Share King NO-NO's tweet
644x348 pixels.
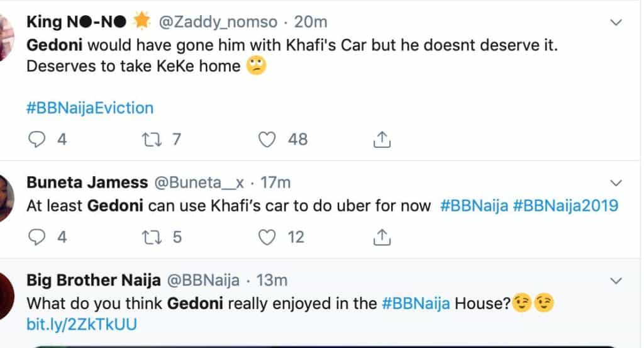point(382,139)
